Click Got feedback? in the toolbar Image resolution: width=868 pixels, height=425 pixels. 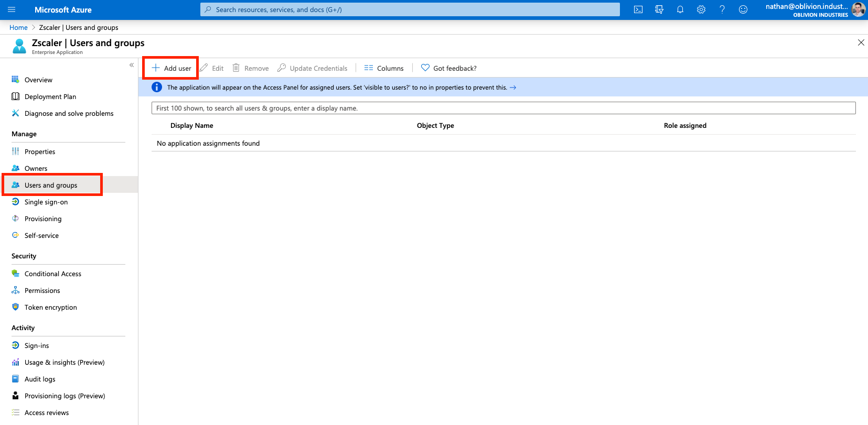click(x=449, y=68)
